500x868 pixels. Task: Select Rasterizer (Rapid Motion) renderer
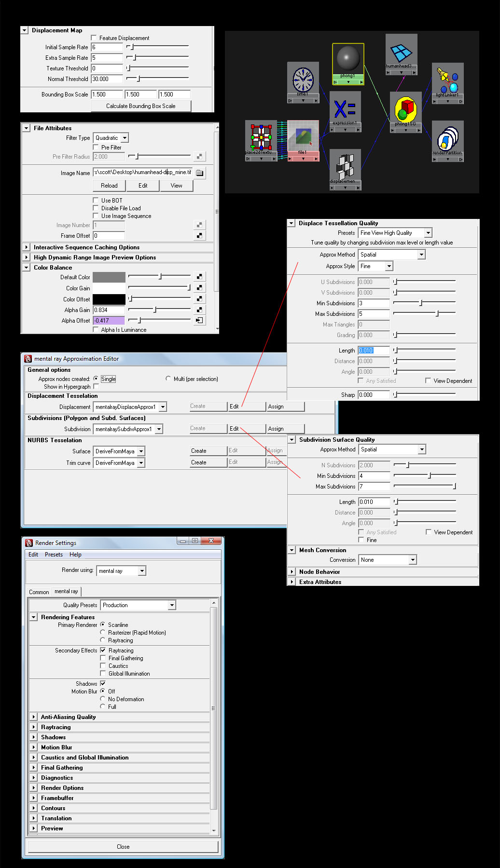point(103,632)
